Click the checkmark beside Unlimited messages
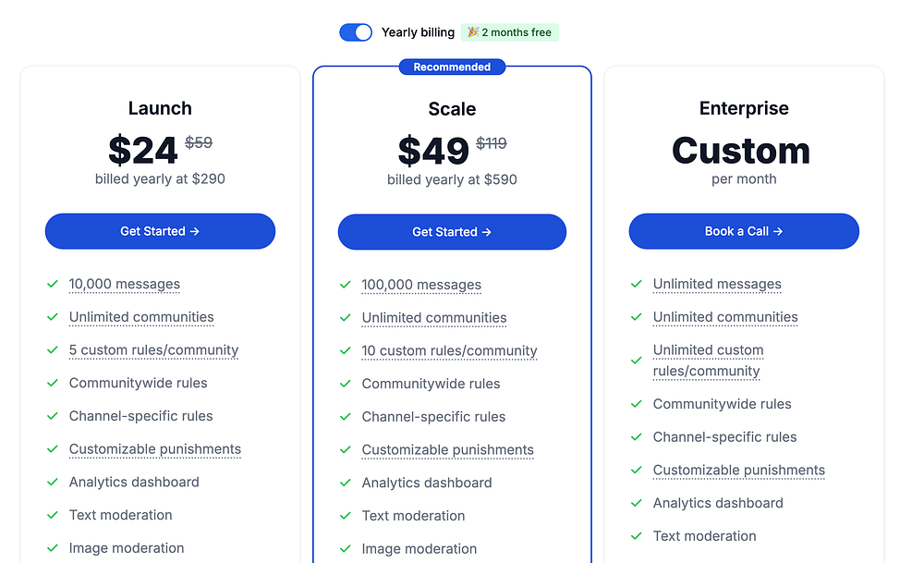This screenshot has height=563, width=924. coord(637,285)
